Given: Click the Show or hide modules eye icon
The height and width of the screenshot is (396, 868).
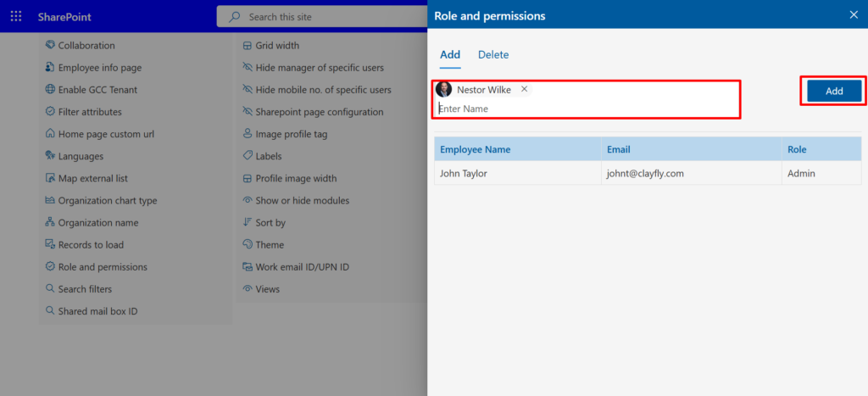Looking at the screenshot, I should (248, 200).
